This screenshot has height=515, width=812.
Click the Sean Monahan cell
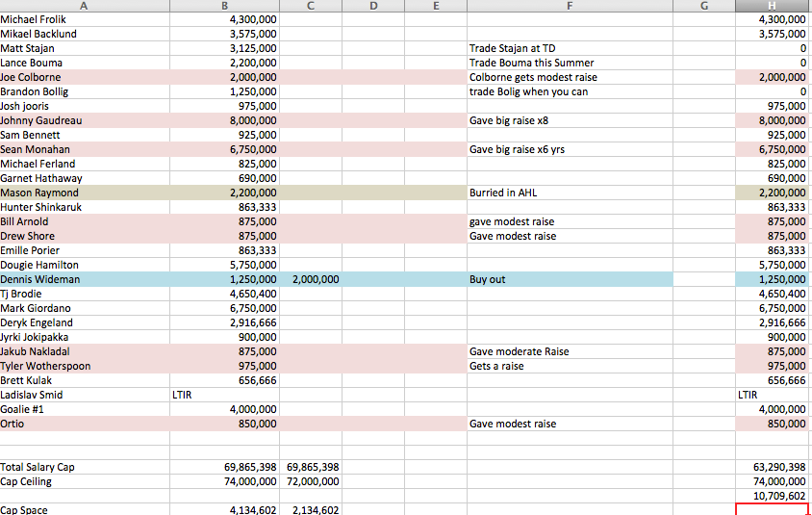[85, 150]
